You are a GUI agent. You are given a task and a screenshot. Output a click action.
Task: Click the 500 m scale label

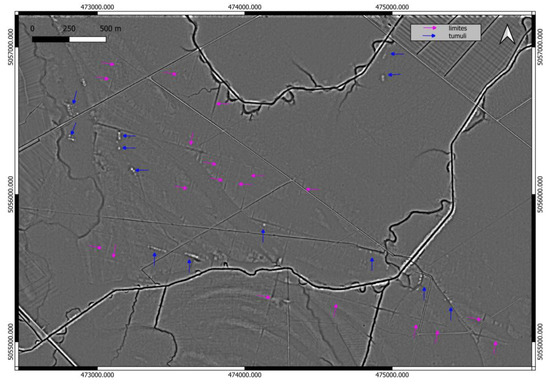pos(110,28)
